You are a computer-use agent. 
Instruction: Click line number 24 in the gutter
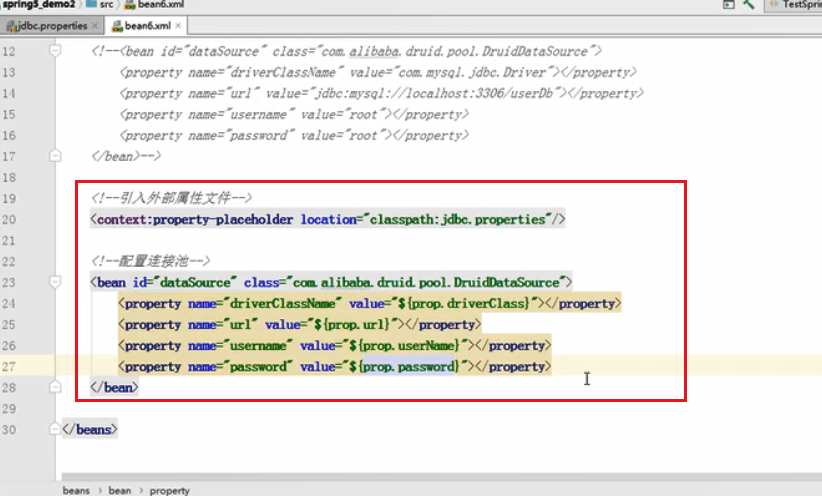point(9,304)
